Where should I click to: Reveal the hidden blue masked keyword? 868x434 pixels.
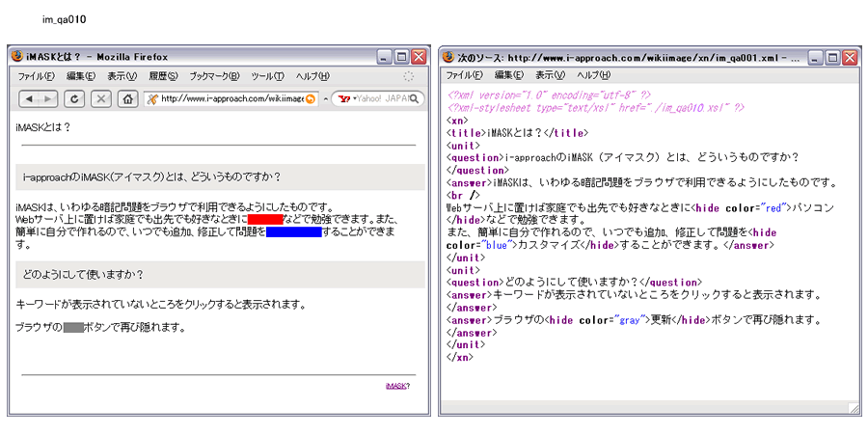tap(293, 231)
